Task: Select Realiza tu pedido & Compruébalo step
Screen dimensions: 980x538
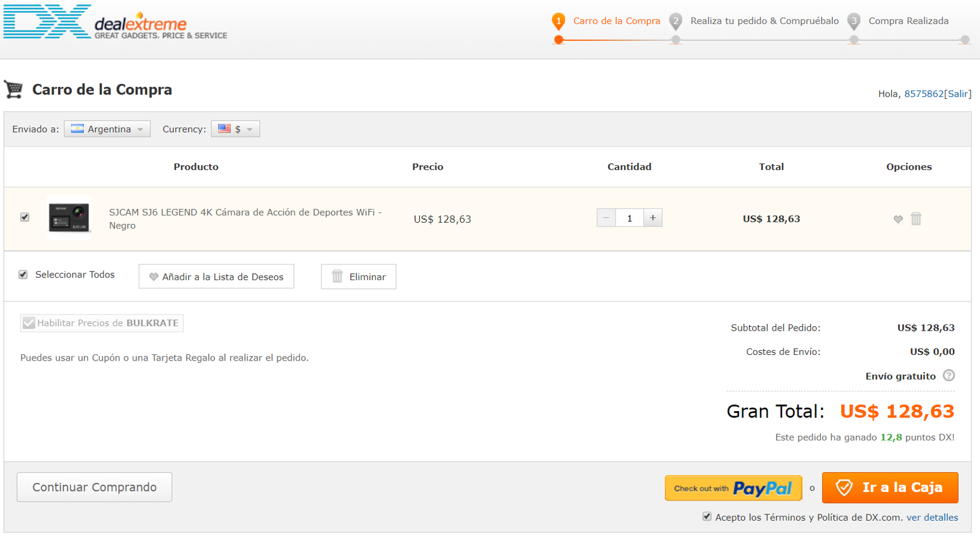Action: tap(764, 21)
